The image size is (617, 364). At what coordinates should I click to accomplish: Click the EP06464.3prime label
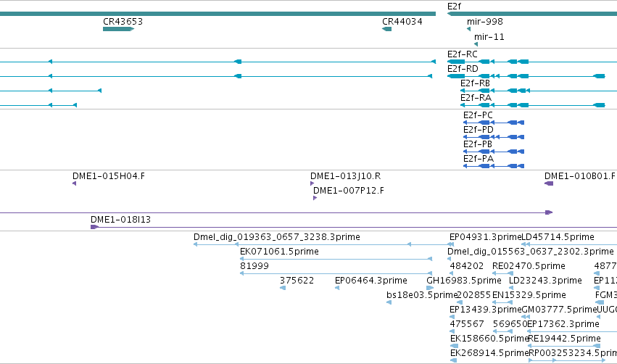pos(370,281)
